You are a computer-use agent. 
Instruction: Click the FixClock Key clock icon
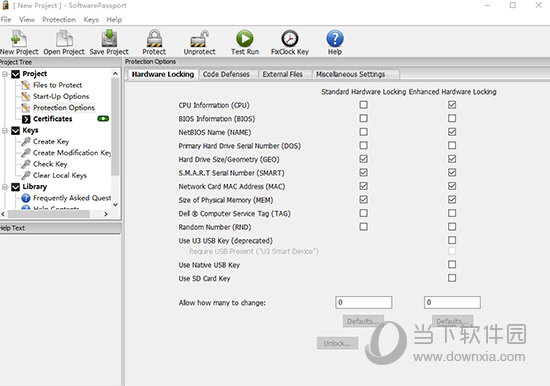[x=290, y=38]
